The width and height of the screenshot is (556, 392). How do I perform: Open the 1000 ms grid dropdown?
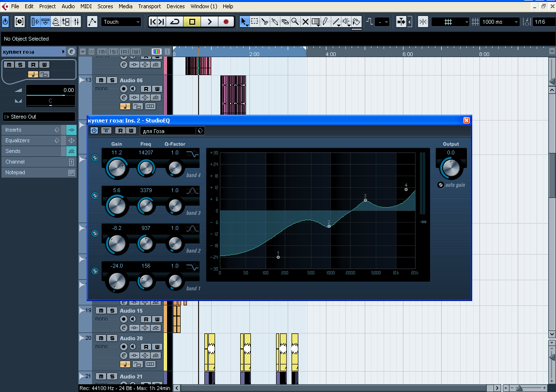click(x=500, y=22)
